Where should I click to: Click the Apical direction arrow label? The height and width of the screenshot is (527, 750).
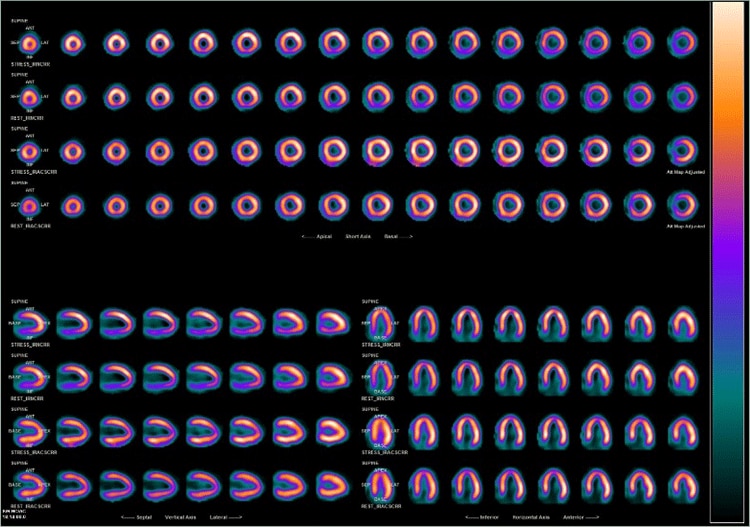[318, 236]
